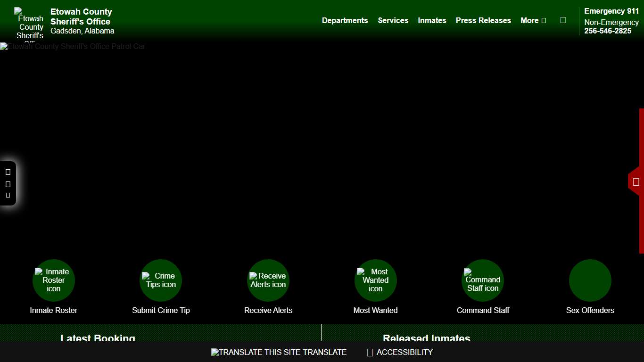Click the green circle above Sex Offenders

tap(590, 280)
